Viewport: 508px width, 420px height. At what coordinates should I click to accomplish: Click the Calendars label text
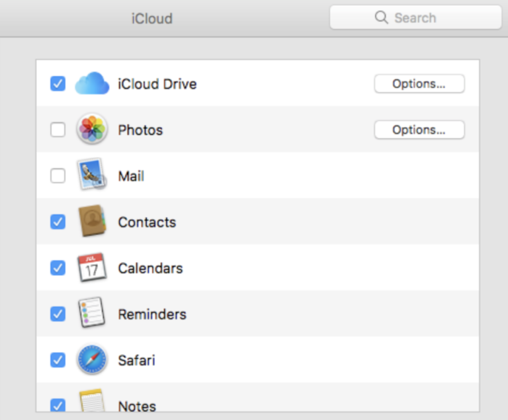pyautogui.click(x=150, y=269)
